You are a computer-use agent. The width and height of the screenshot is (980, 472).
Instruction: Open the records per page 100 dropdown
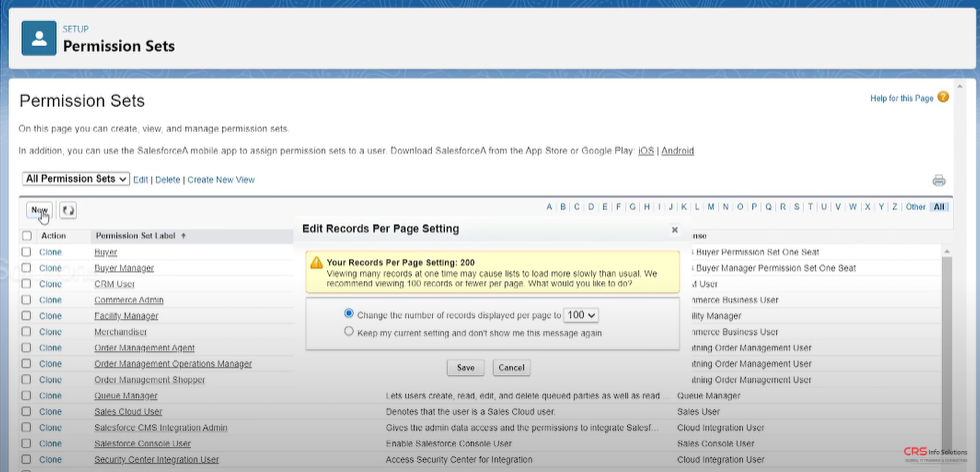tap(581, 315)
